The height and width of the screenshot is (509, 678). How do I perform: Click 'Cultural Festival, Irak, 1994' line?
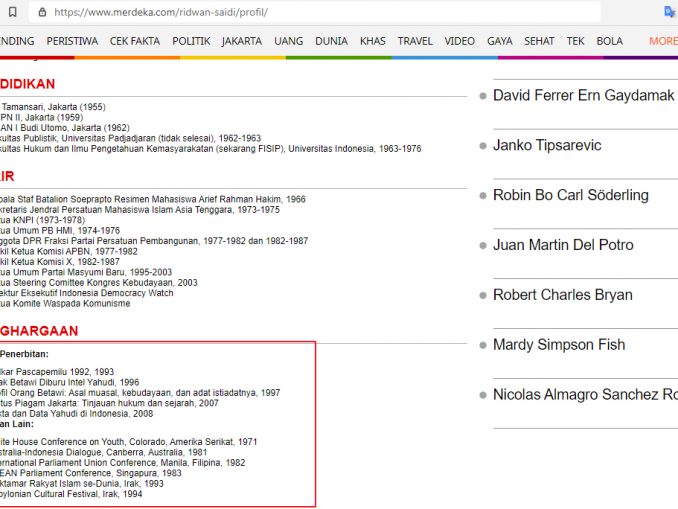point(71,494)
